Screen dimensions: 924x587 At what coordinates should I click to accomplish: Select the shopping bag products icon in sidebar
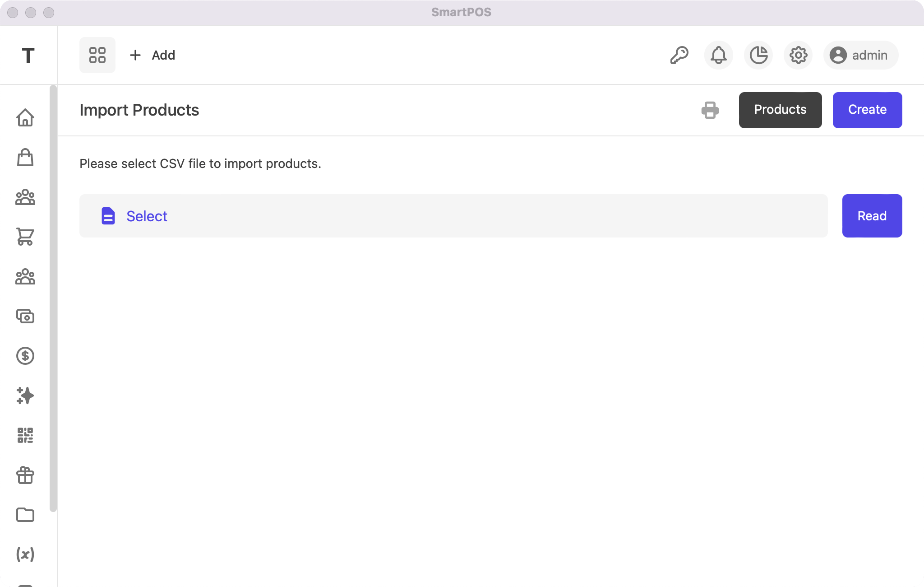coord(26,158)
